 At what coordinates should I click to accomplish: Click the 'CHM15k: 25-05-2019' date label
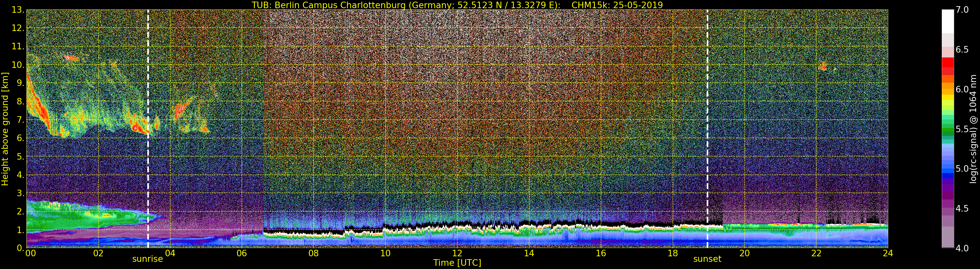coord(617,5)
